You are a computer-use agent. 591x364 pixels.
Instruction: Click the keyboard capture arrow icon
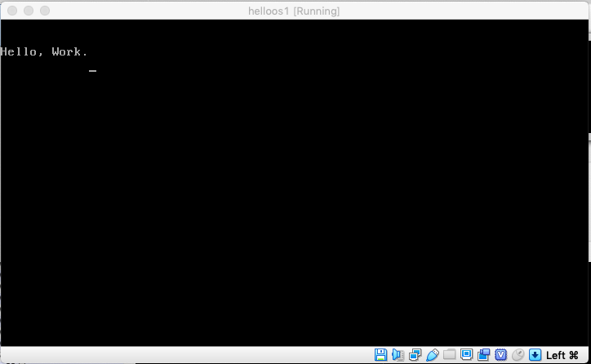535,354
